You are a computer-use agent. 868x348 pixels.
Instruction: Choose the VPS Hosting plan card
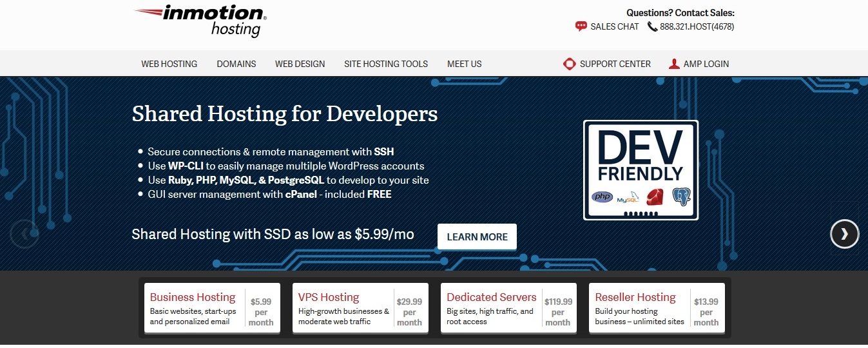pos(360,308)
